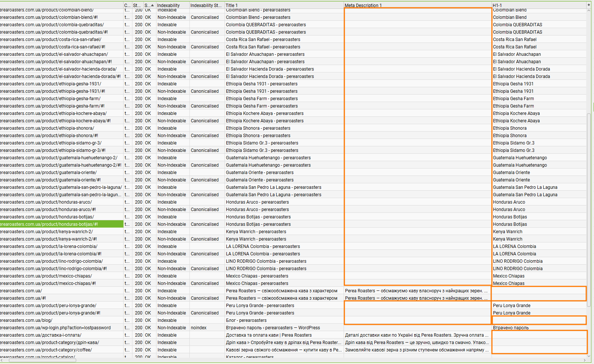Viewport: 594px width, 364px height.
Task: Click title 'Доставка та оплата кави | Perea Roasters'
Action: click(269, 335)
